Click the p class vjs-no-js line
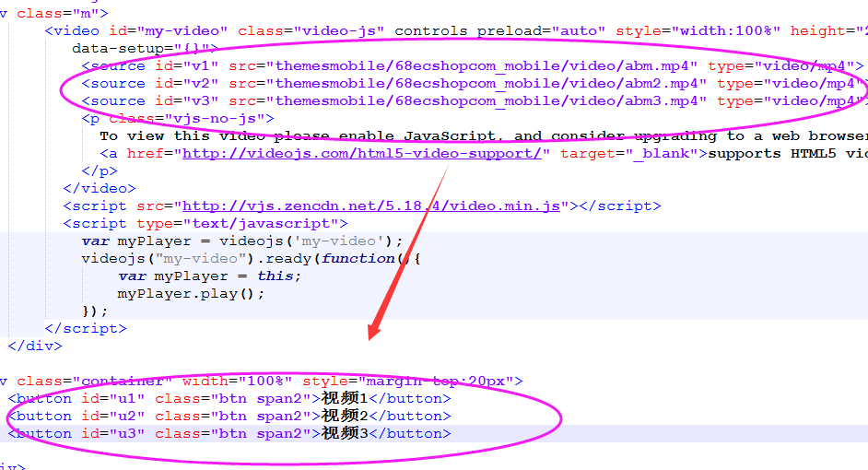This screenshot has height=470, width=868. tap(178, 119)
